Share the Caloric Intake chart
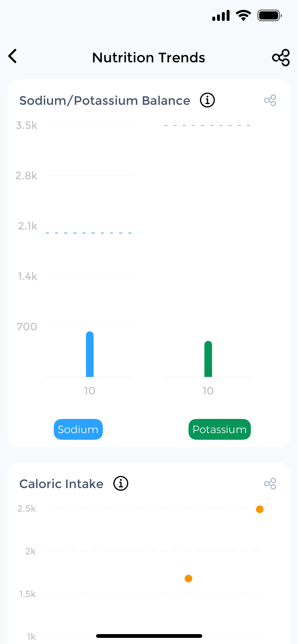Viewport: 298px width, 644px height. tap(270, 484)
